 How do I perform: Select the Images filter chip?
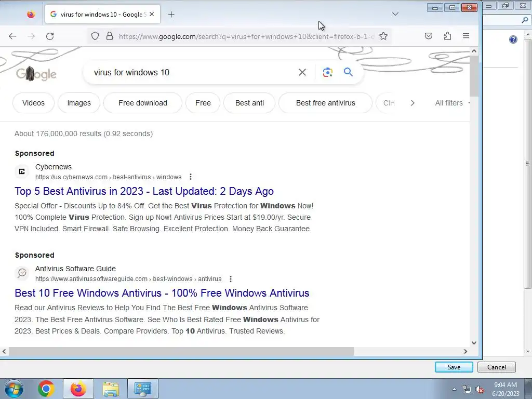79,103
